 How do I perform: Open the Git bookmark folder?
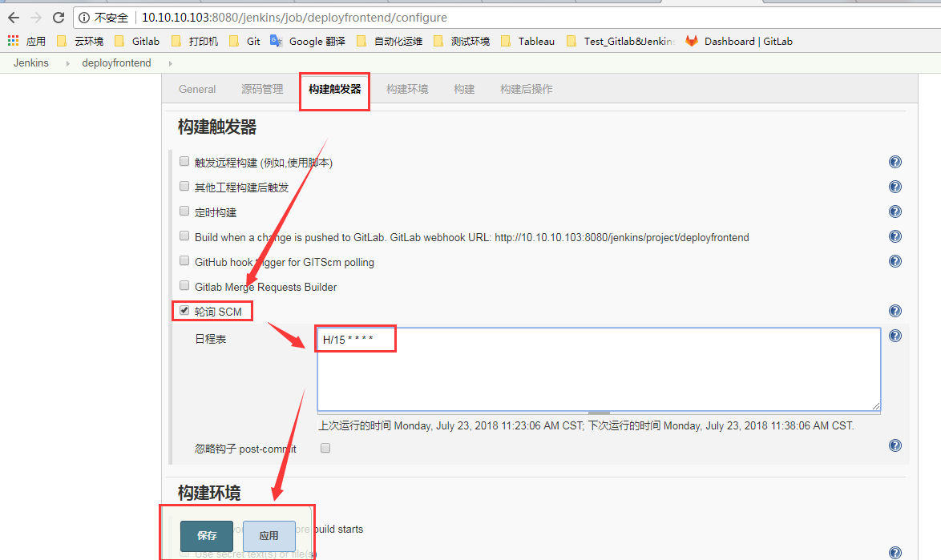click(244, 41)
